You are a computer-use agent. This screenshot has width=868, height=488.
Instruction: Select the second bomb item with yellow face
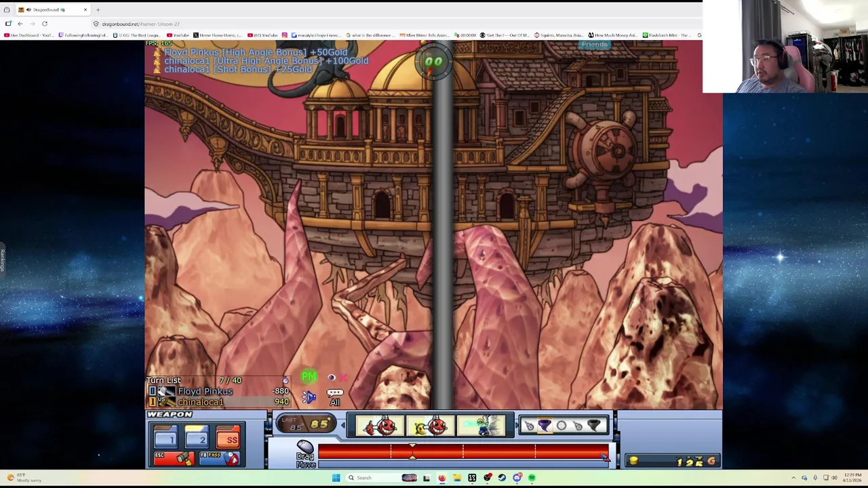(x=430, y=426)
